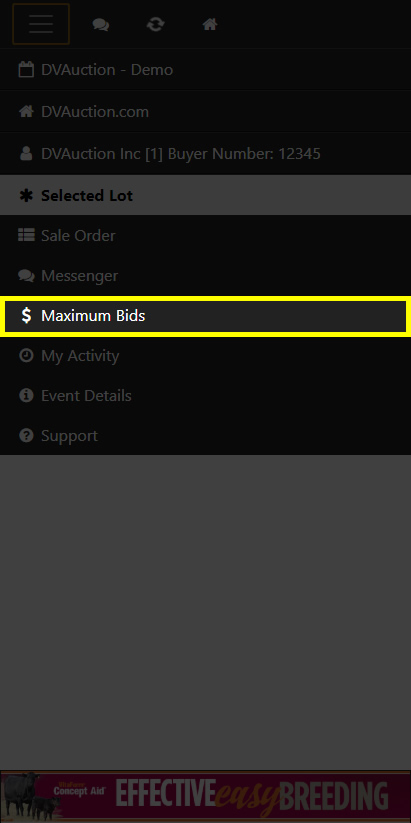This screenshot has height=823, width=411.
Task: Go to My Activity
Action: (x=205, y=355)
